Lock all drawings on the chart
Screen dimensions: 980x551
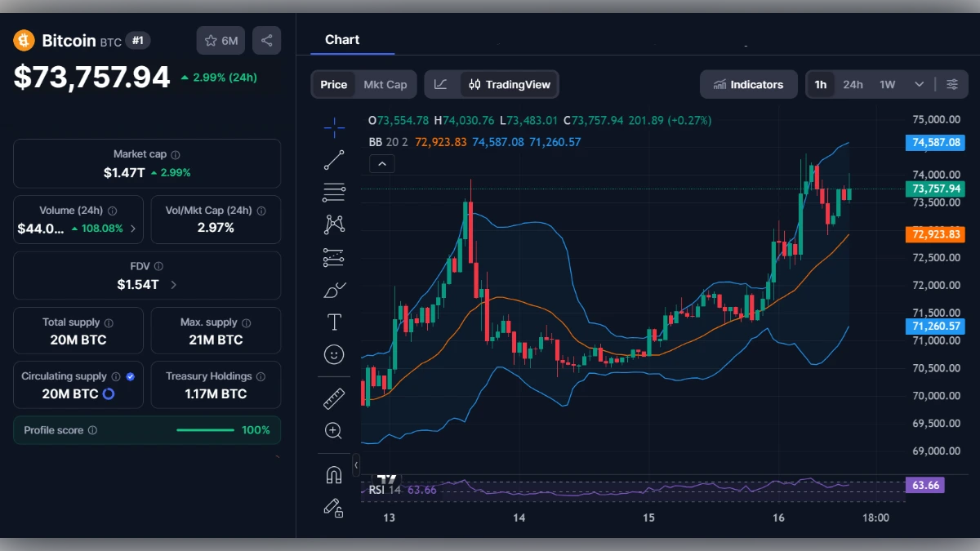tap(334, 508)
